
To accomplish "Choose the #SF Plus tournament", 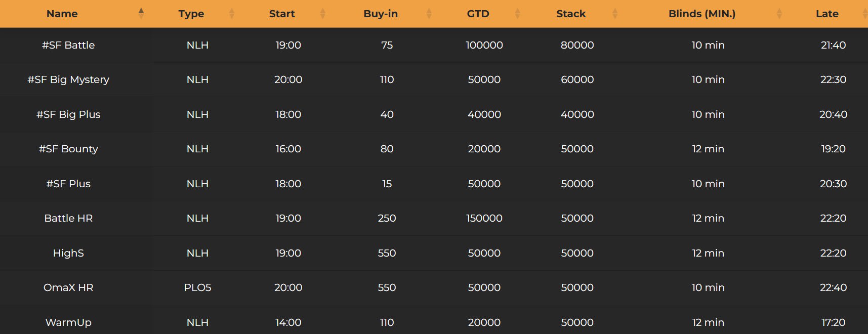I will click(x=434, y=184).
